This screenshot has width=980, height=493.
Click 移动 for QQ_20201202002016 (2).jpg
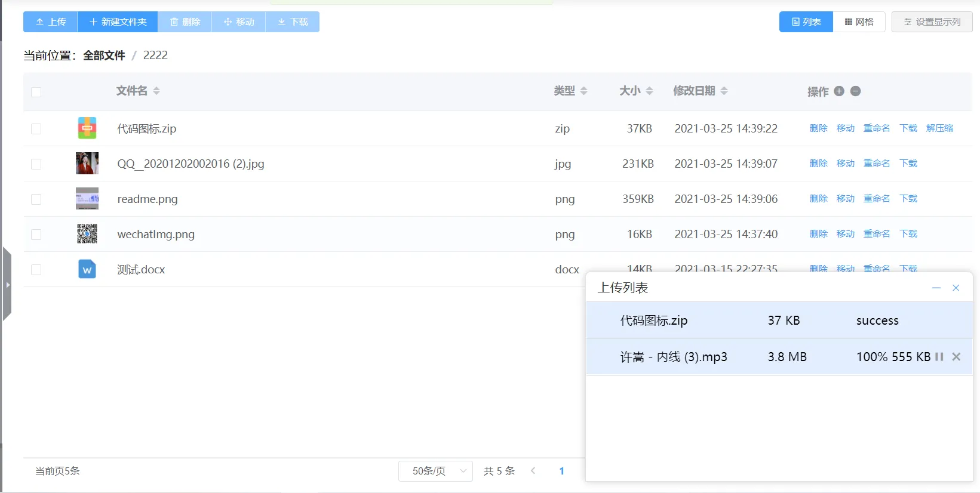pyautogui.click(x=846, y=164)
